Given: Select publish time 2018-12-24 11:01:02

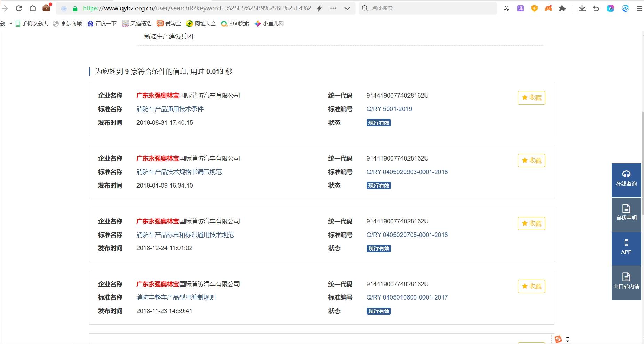Looking at the screenshot, I should coord(164,248).
